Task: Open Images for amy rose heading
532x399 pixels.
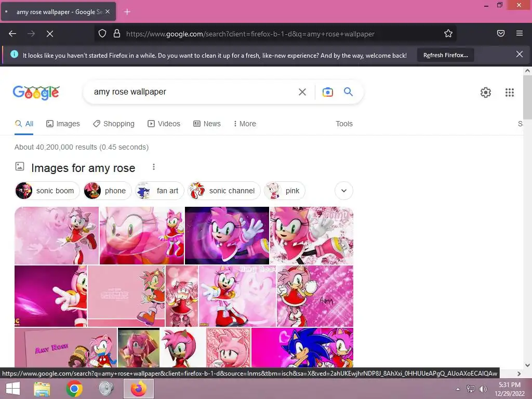Action: tap(83, 168)
